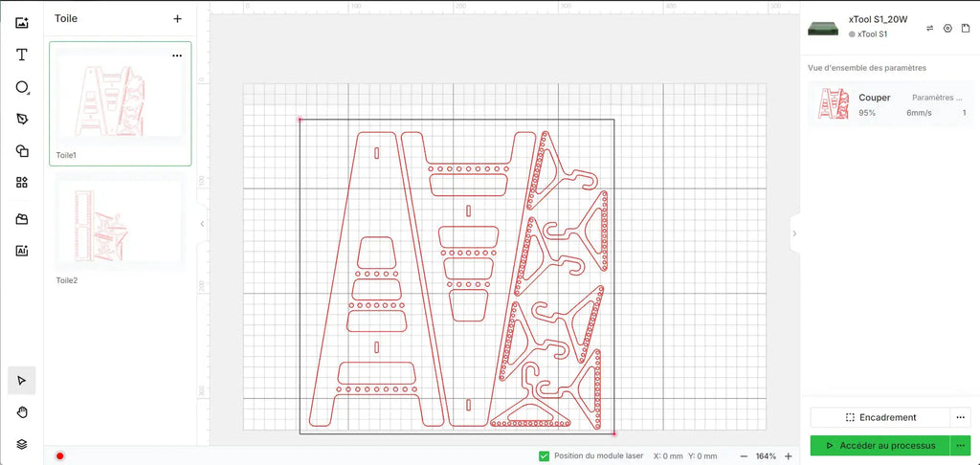980x465 pixels.
Task: Open more options next to Encadrement
Action: [961, 417]
